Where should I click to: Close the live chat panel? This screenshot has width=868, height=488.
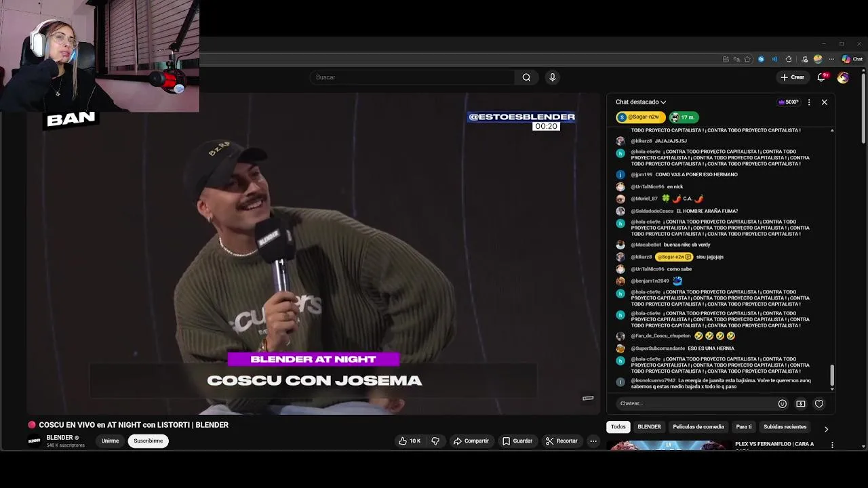pos(824,102)
